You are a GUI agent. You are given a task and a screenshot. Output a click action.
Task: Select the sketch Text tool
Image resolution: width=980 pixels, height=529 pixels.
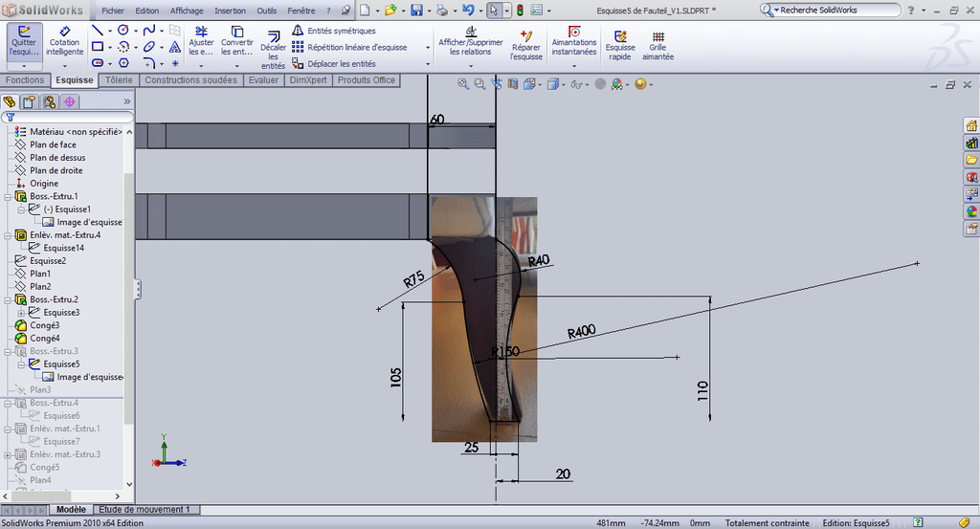(x=175, y=47)
